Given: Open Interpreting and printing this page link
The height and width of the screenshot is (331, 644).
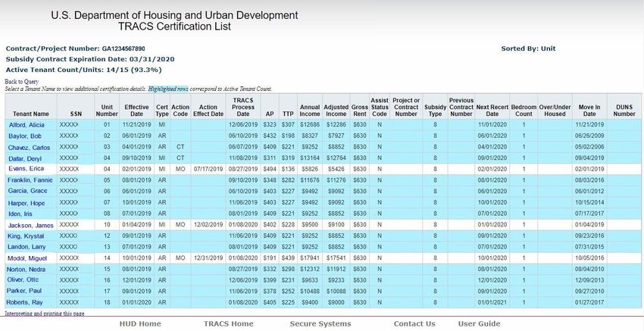Looking at the screenshot, I should [x=45, y=314].
